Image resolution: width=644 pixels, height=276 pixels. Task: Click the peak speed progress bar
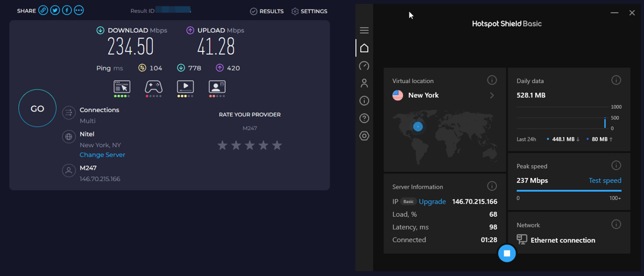click(x=569, y=190)
